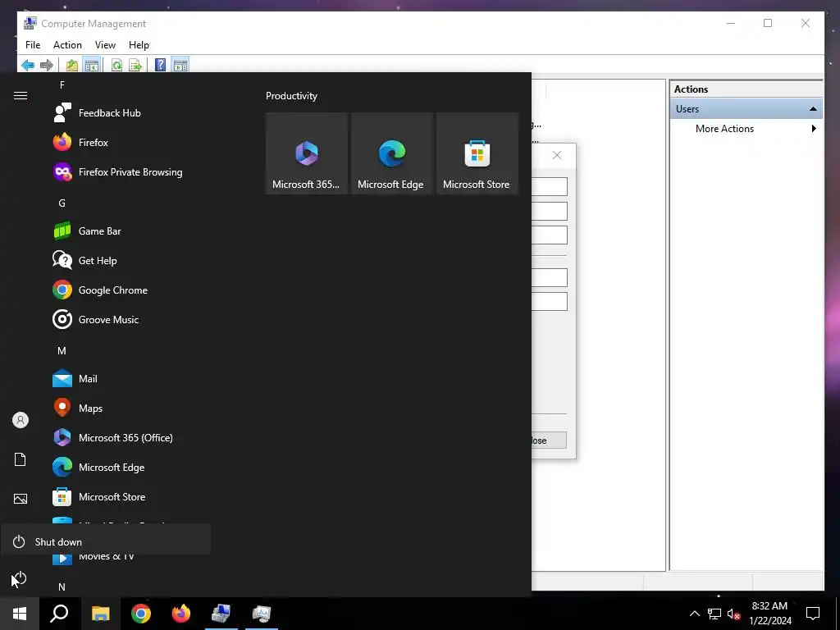This screenshot has height=630, width=840.
Task: Open the Help menu
Action: 139,45
